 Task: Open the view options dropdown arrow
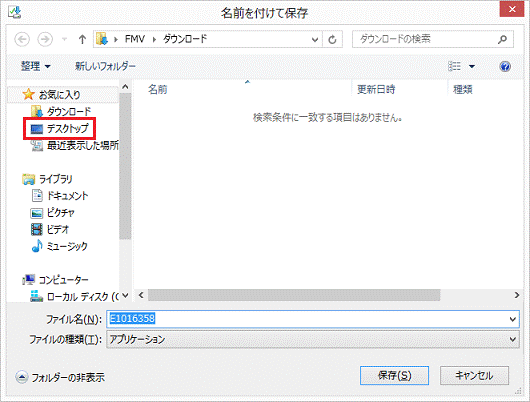472,66
